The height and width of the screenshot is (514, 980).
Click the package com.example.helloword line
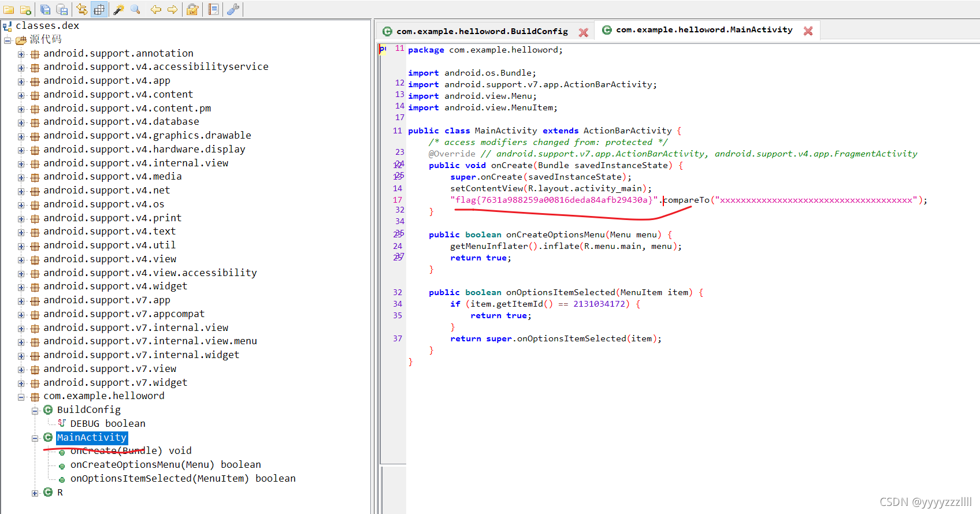tap(485, 50)
